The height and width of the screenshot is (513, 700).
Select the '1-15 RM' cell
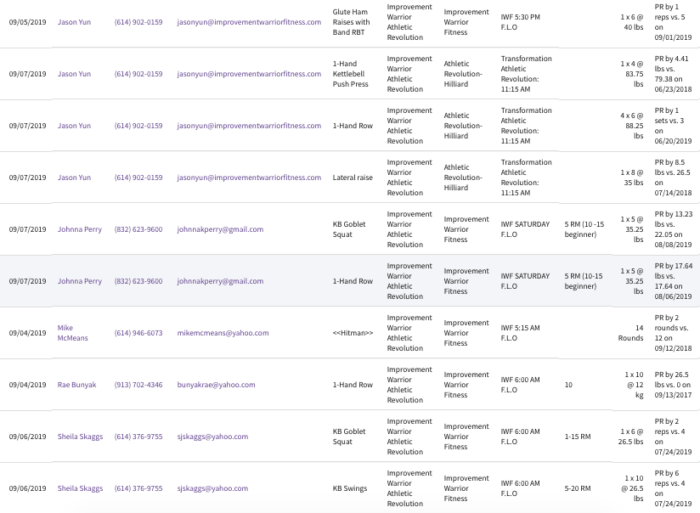[x=578, y=436]
